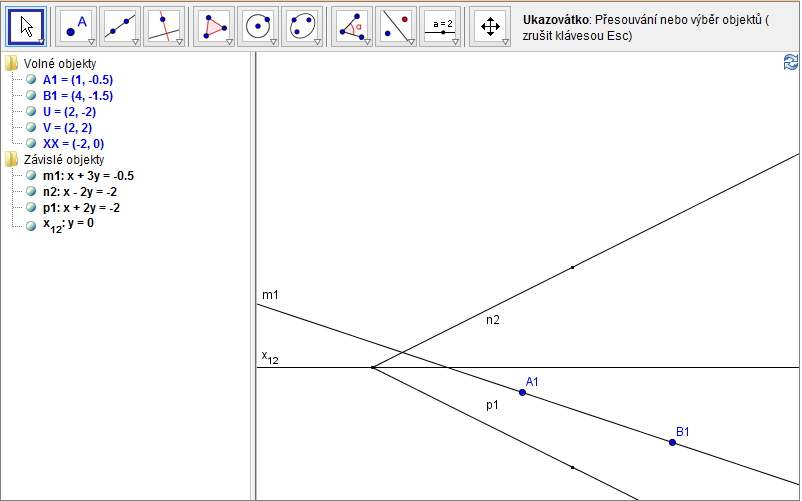The image size is (802, 501).
Task: Open Conic tool dropdown arrow
Action: (317, 42)
